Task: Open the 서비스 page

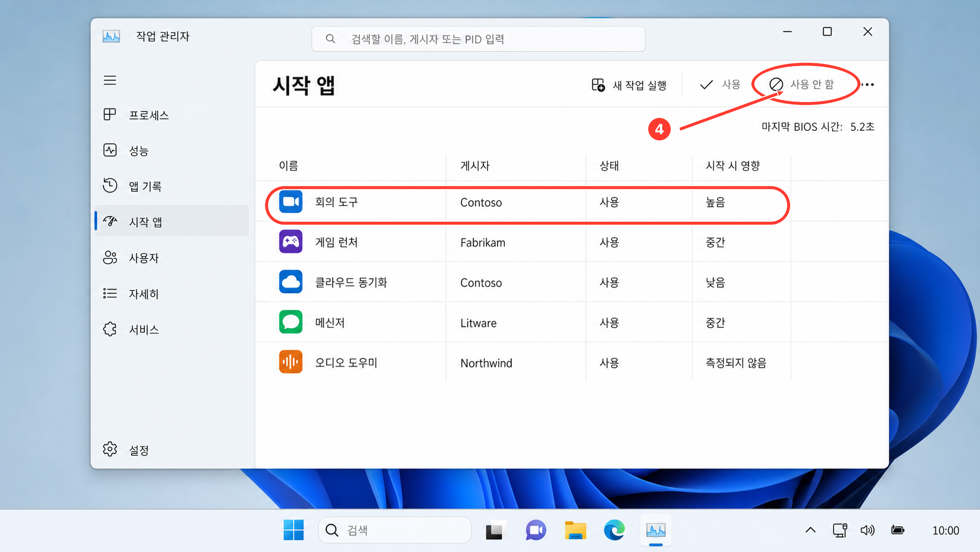Action: [x=171, y=330]
